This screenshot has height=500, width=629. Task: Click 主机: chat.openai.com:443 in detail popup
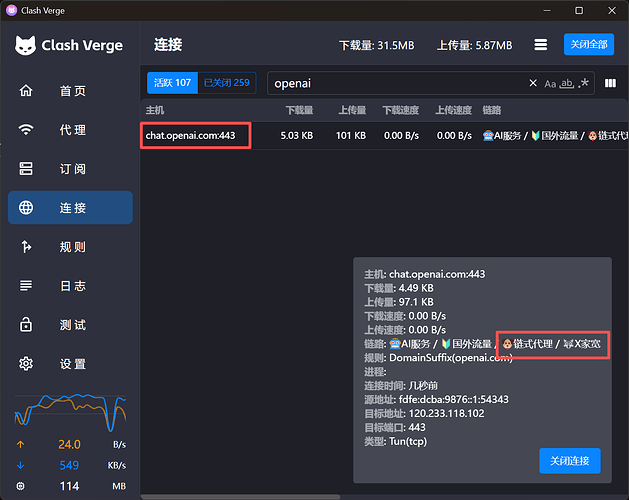click(x=424, y=274)
